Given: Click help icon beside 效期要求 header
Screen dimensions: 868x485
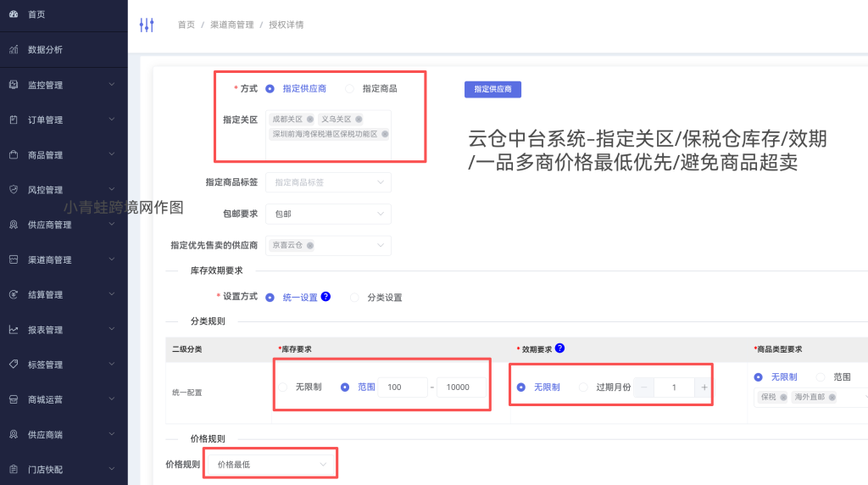Looking at the screenshot, I should coord(559,348).
